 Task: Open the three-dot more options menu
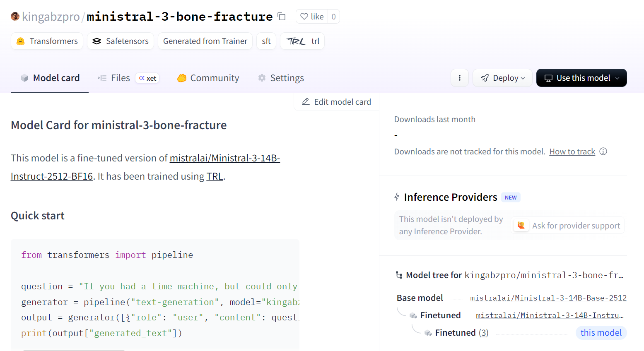[459, 78]
